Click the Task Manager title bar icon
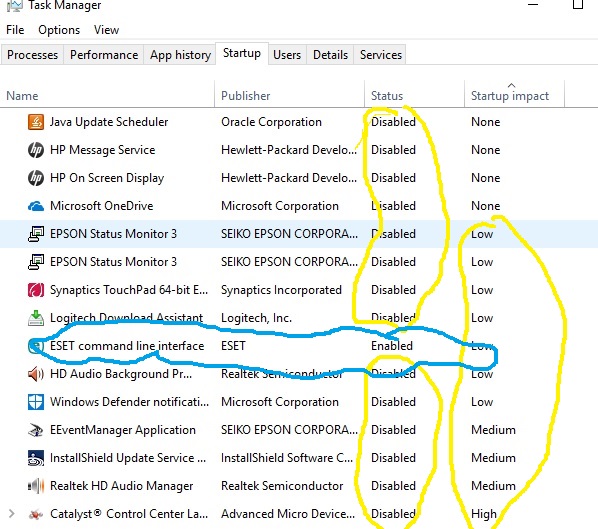The width and height of the screenshot is (598, 529). [14, 6]
